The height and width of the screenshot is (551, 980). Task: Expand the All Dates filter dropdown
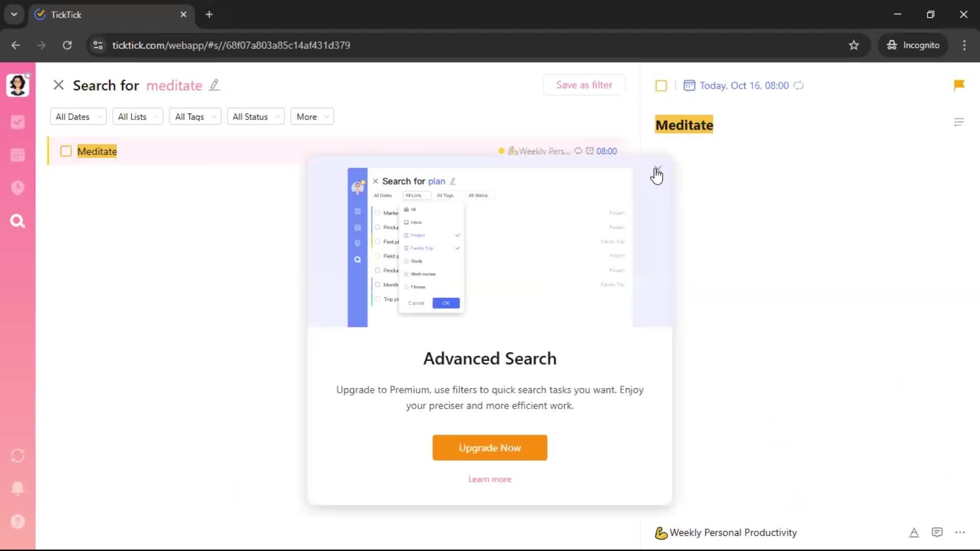click(x=78, y=117)
